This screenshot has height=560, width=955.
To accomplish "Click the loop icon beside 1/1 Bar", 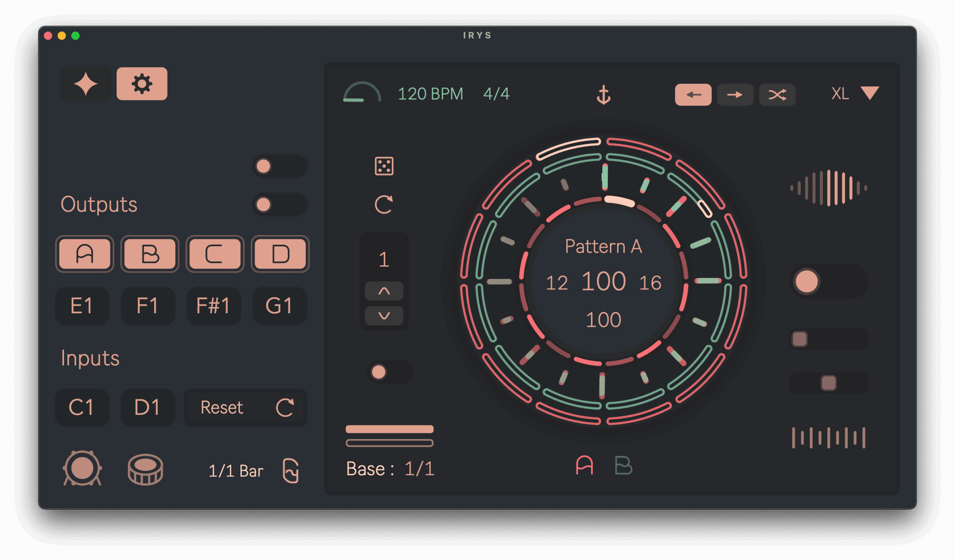I will click(291, 470).
